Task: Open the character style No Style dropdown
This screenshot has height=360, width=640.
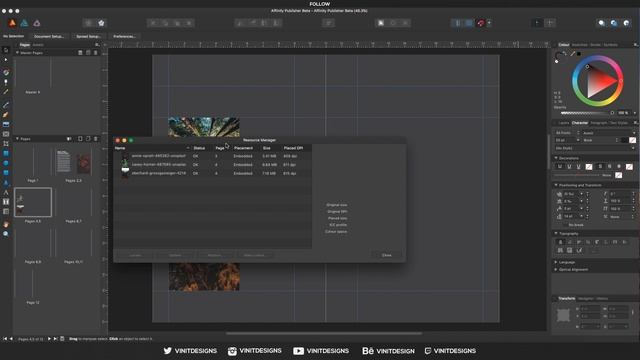Action: (x=595, y=148)
